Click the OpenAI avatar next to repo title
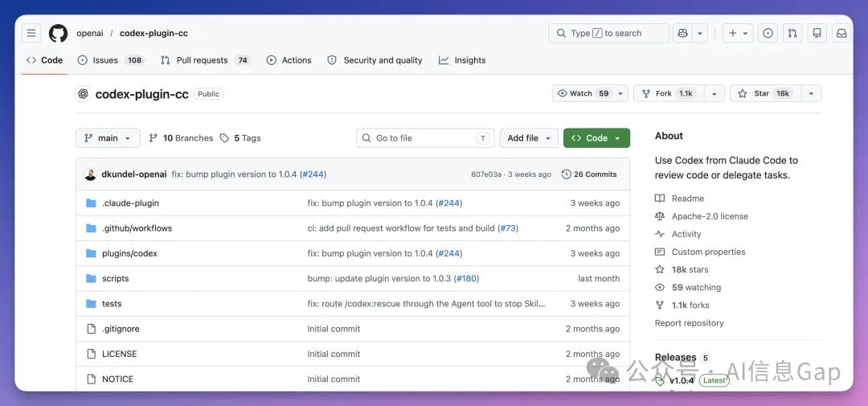The width and height of the screenshot is (868, 406). (83, 94)
